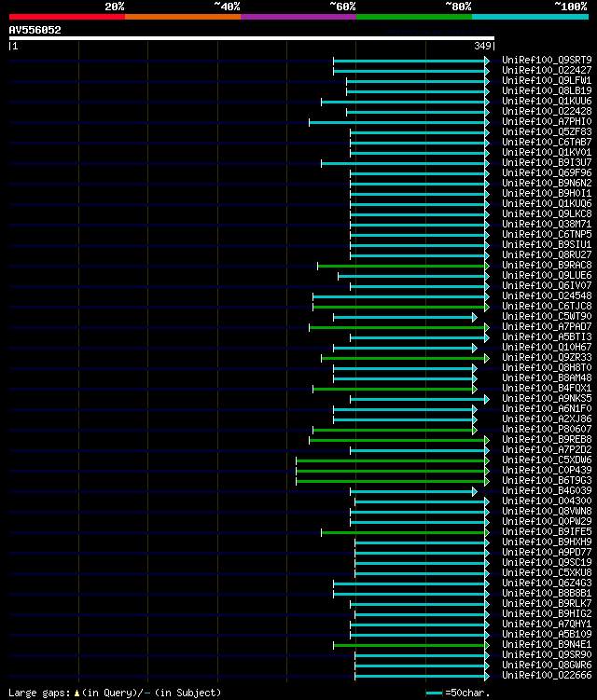This screenshot has width=597, height=700.
Task: Open hit UniRef100_A9PD77
Action: point(547,553)
